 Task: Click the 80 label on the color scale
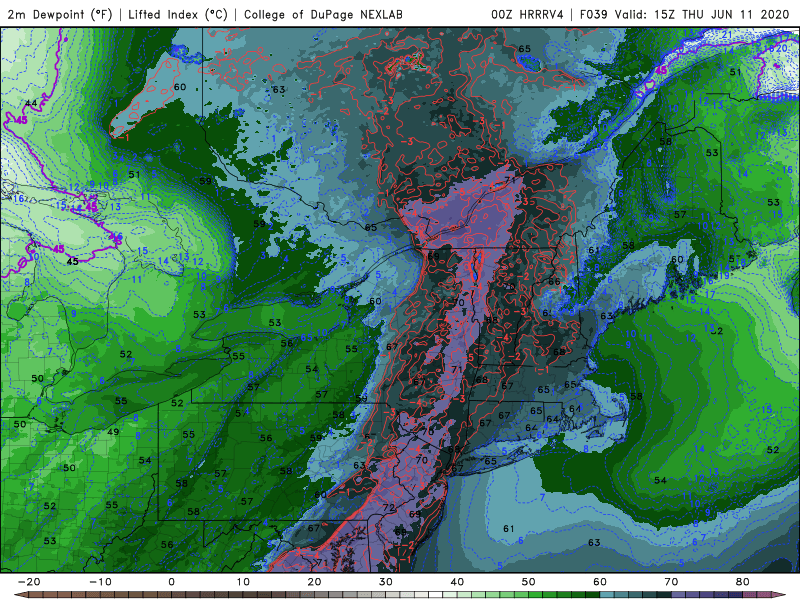(743, 582)
